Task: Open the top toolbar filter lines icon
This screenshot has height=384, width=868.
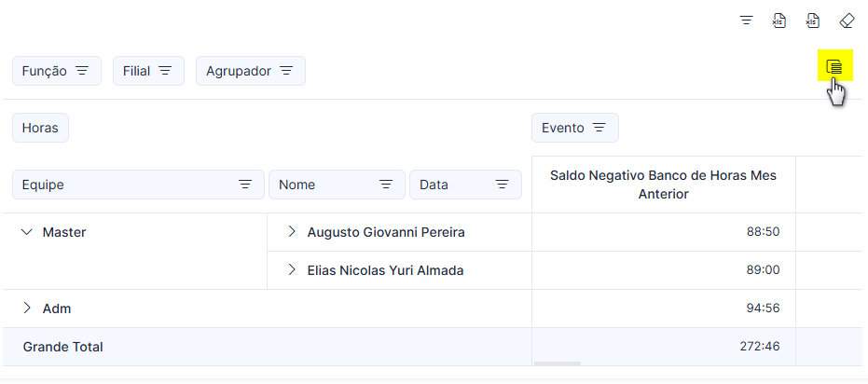Action: tap(746, 21)
